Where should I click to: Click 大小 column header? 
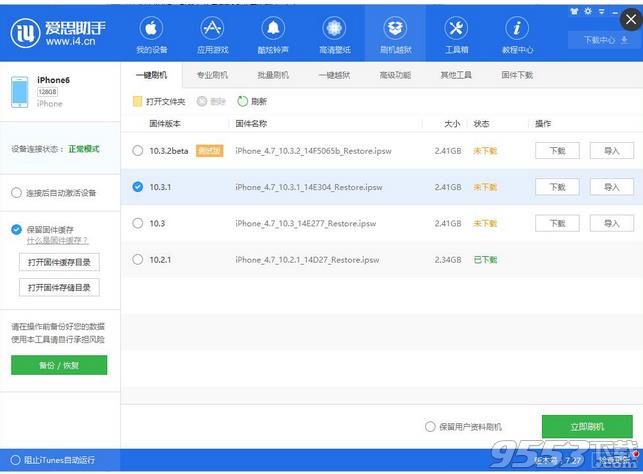(x=452, y=123)
